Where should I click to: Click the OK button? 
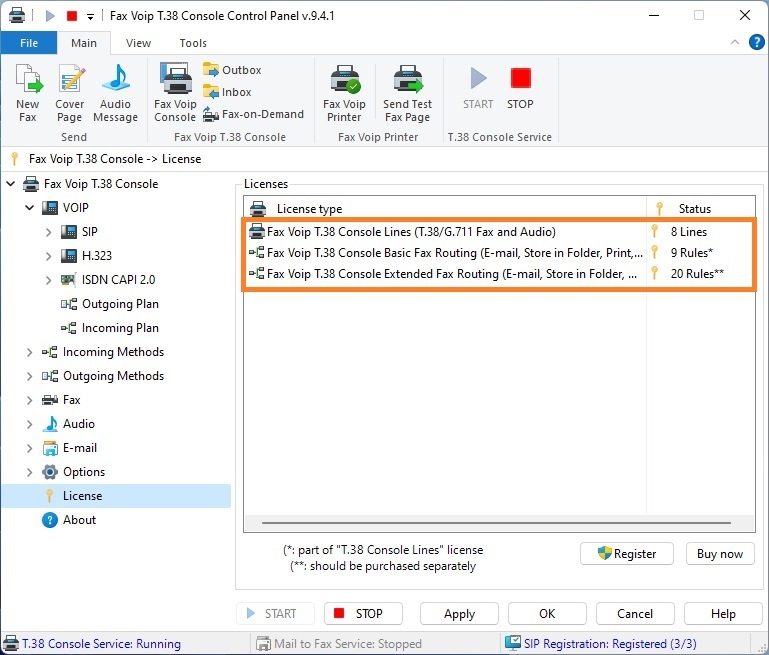[547, 614]
